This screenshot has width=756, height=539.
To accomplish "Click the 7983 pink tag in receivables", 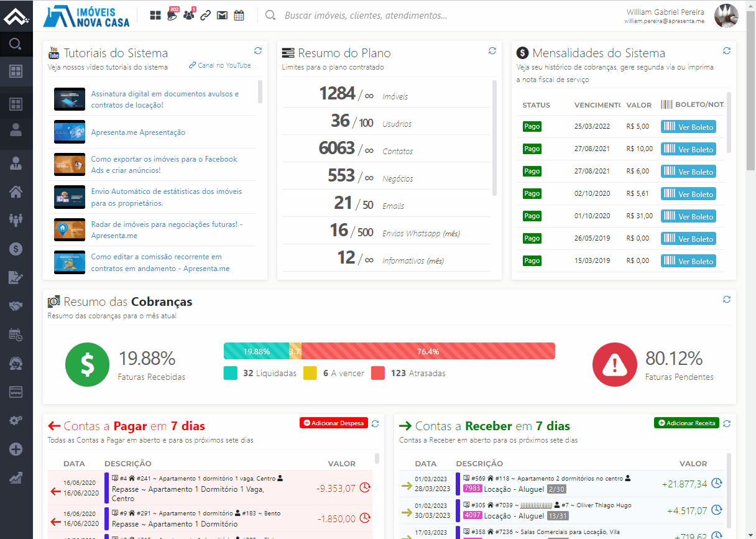I will click(472, 489).
